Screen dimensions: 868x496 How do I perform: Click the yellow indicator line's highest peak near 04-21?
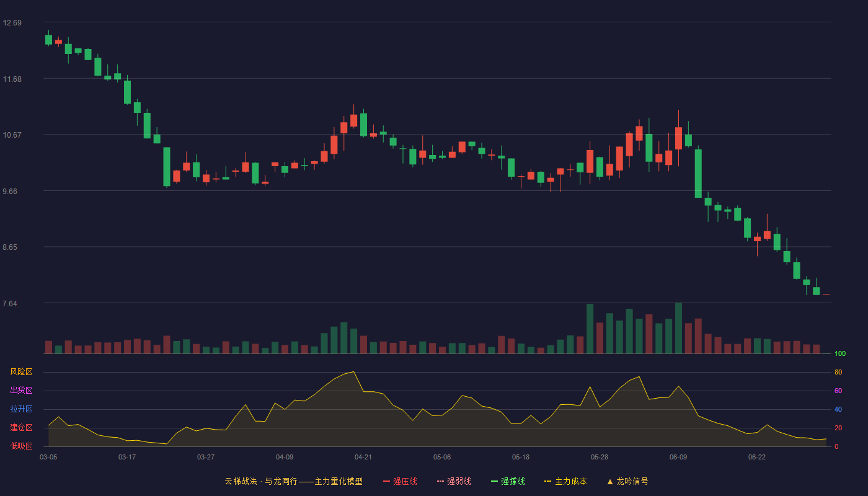[x=353, y=372]
